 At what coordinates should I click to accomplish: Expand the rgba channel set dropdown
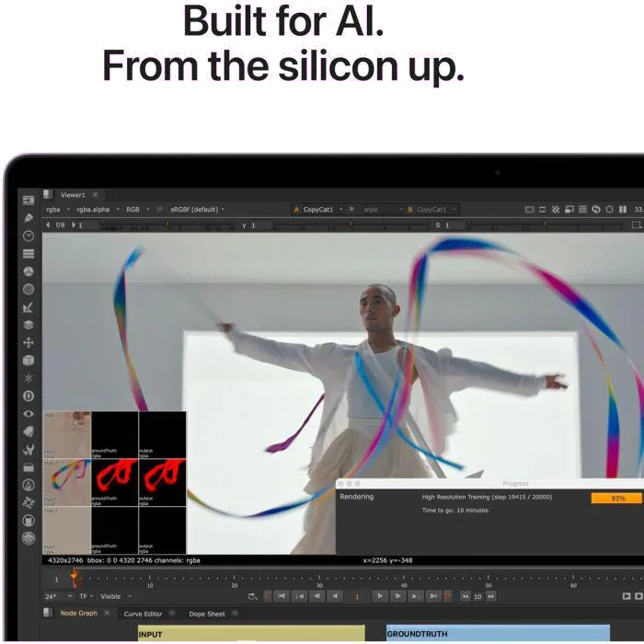[55, 209]
